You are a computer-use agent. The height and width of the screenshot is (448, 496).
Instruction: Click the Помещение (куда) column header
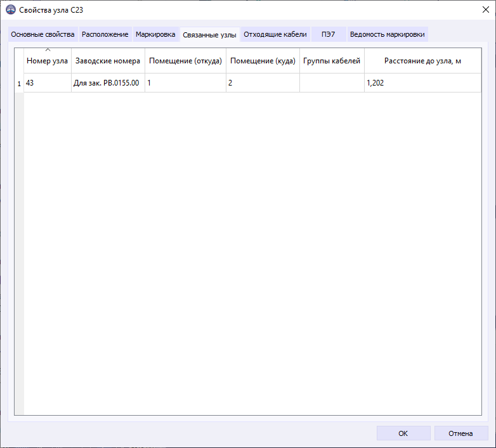[263, 61]
